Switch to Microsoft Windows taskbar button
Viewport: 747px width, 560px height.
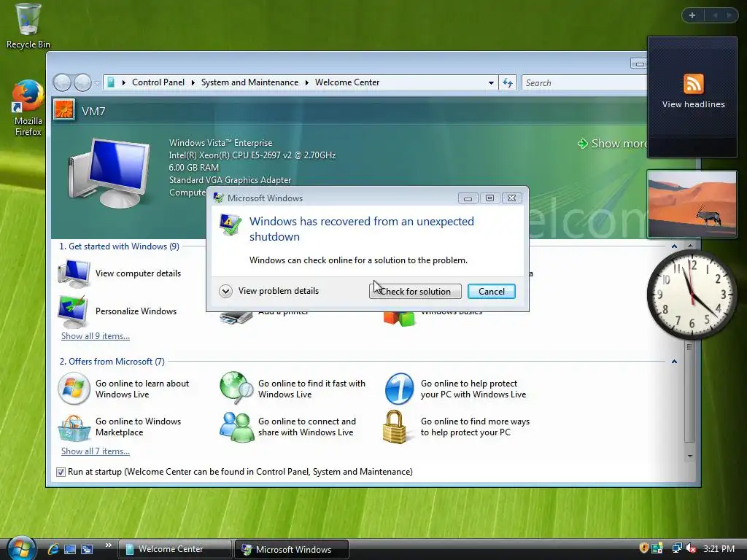point(292,549)
